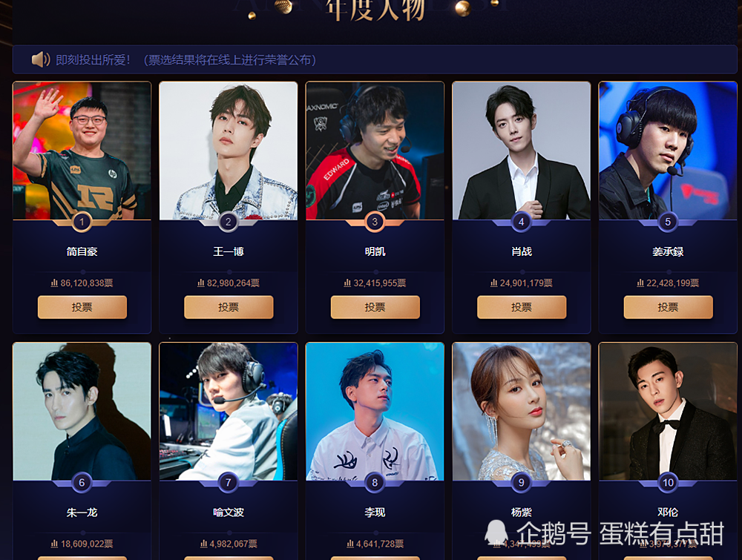Vote for 王一博 with 投票 button
Image resolution: width=742 pixels, height=560 pixels.
click(229, 307)
